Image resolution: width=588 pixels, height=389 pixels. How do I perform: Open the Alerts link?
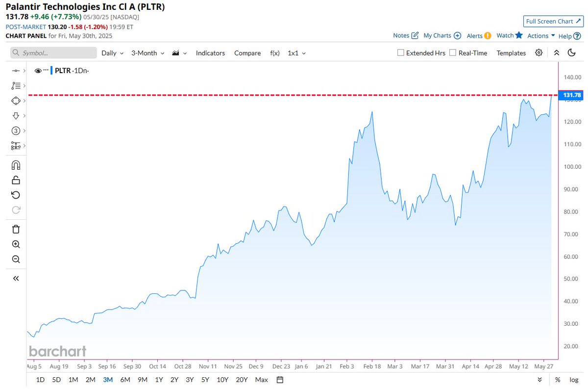(479, 35)
